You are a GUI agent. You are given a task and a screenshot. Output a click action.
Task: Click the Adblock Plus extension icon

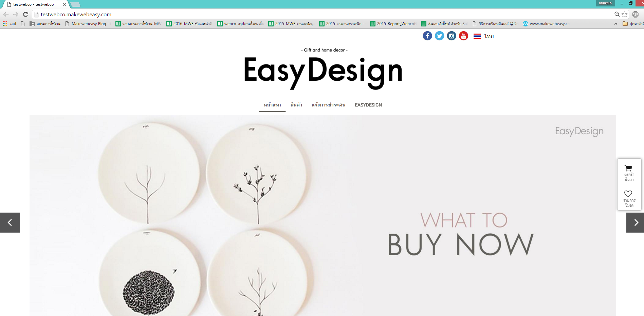click(x=635, y=14)
